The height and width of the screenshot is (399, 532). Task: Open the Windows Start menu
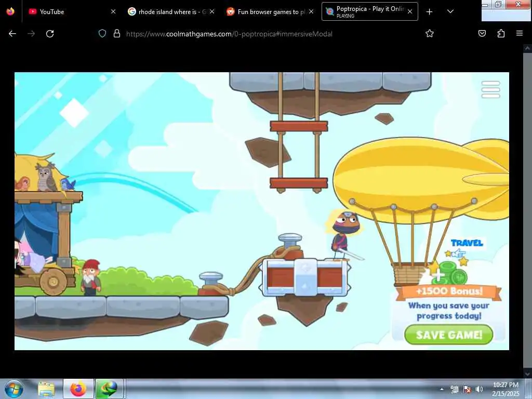tap(14, 389)
